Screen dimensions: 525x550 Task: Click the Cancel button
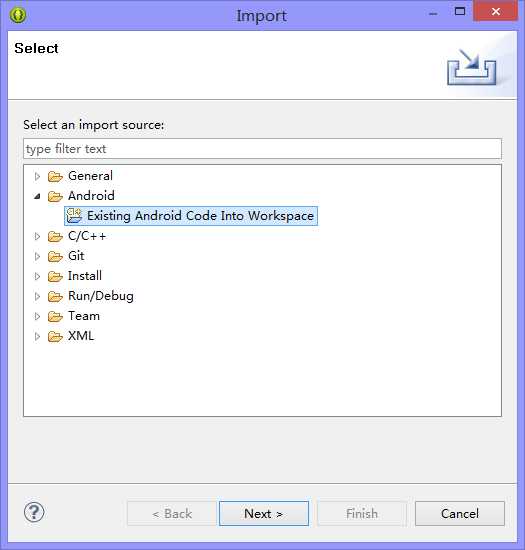[x=460, y=514]
